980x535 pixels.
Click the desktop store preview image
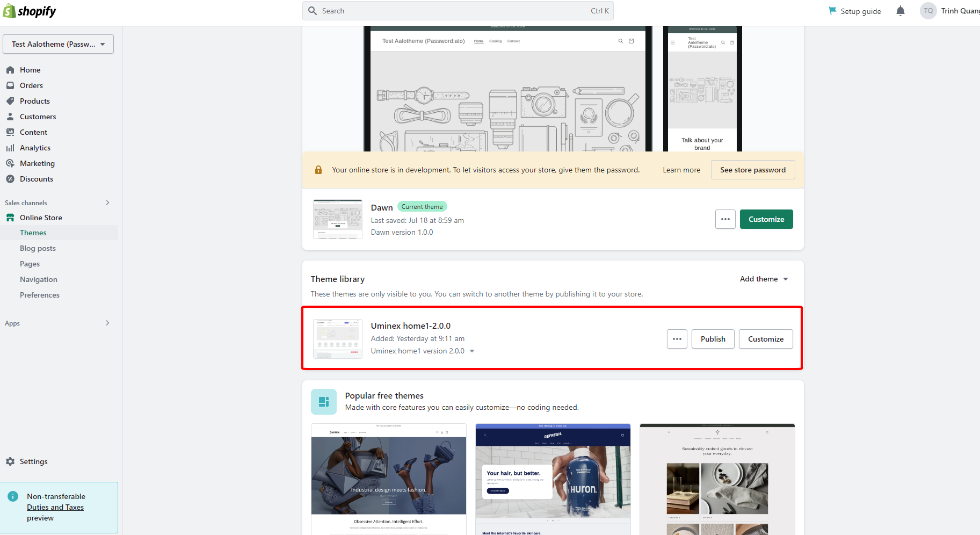[x=508, y=89]
